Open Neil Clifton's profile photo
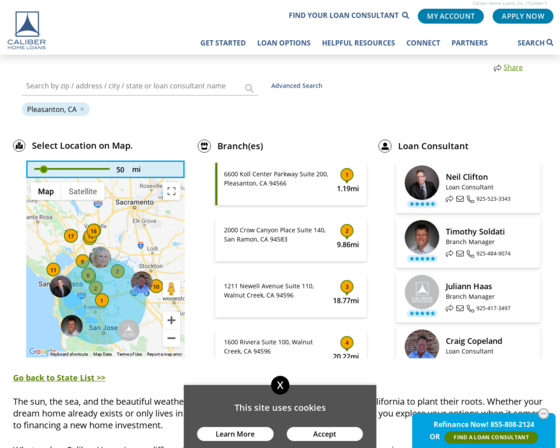560x448 pixels. [422, 183]
